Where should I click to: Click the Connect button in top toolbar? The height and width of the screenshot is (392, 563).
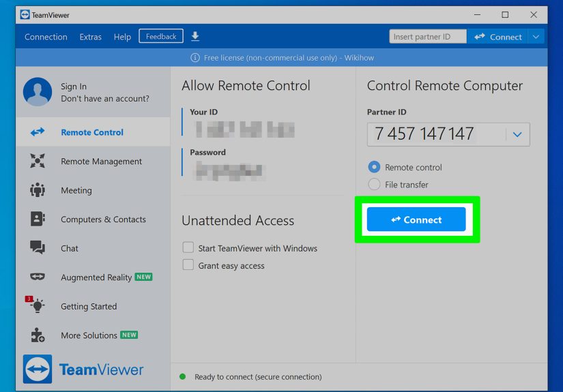click(497, 37)
